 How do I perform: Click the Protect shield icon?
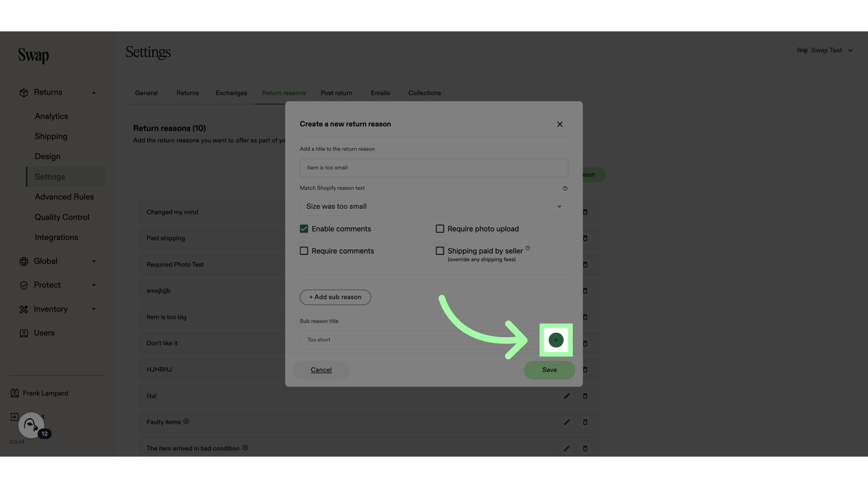24,286
